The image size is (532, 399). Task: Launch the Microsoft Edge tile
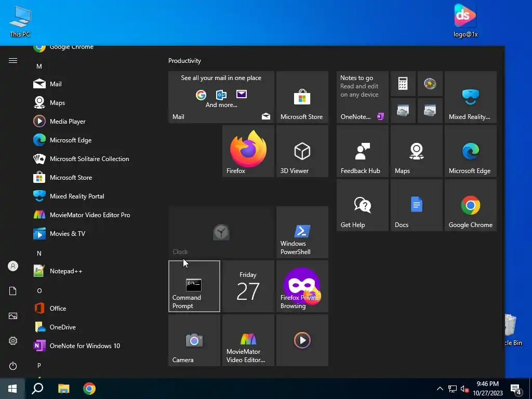[471, 151]
